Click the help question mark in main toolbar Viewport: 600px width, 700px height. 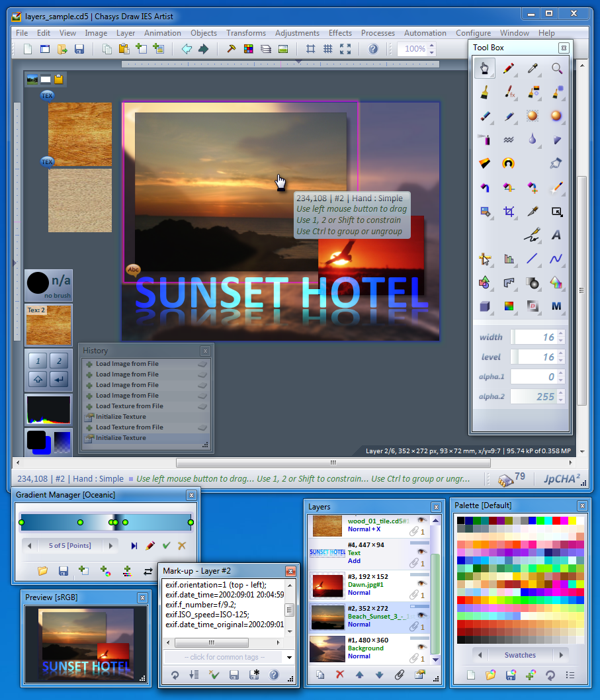pos(373,49)
